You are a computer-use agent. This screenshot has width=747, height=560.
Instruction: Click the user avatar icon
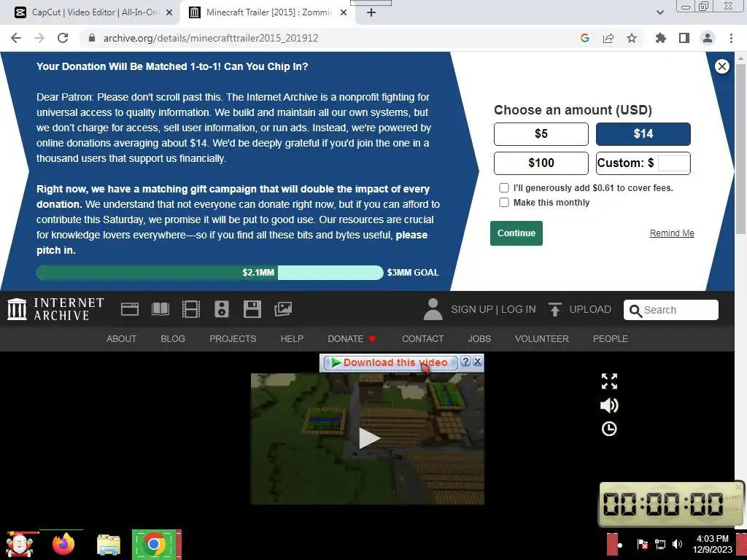433,309
